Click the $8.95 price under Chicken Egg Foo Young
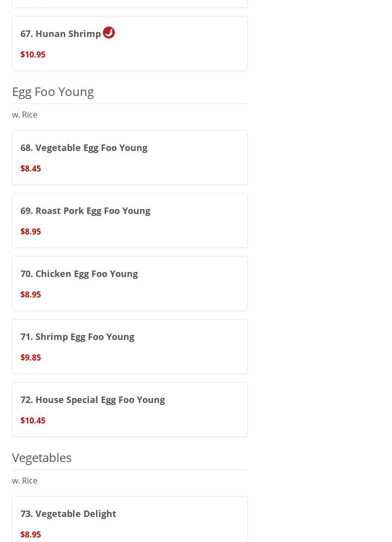The image size is (392, 542). tap(30, 294)
